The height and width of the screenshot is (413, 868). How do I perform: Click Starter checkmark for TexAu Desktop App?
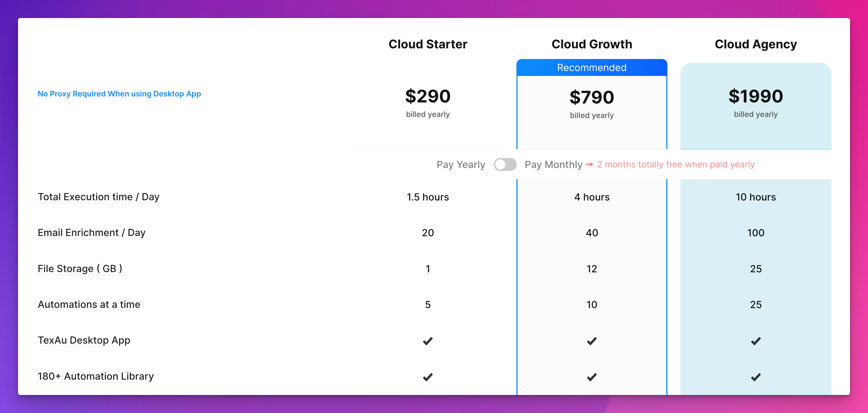click(x=428, y=341)
